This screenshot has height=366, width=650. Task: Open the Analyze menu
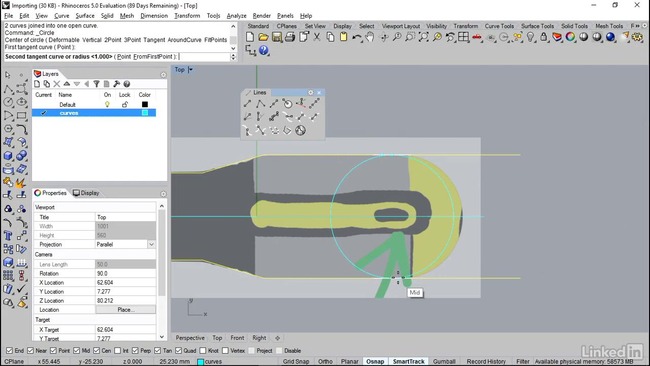coord(237,16)
